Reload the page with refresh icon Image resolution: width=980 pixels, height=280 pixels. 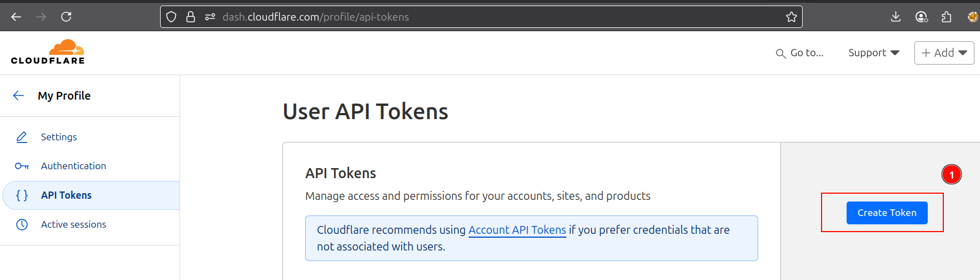(66, 17)
